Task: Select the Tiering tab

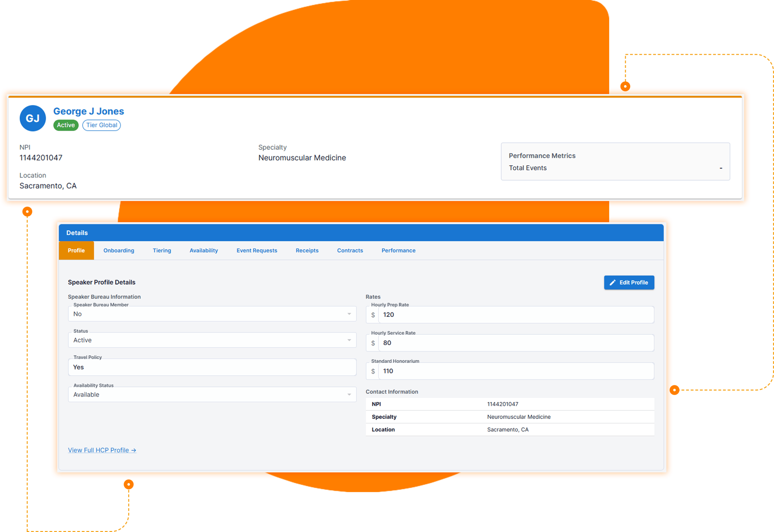Action: pyautogui.click(x=162, y=250)
